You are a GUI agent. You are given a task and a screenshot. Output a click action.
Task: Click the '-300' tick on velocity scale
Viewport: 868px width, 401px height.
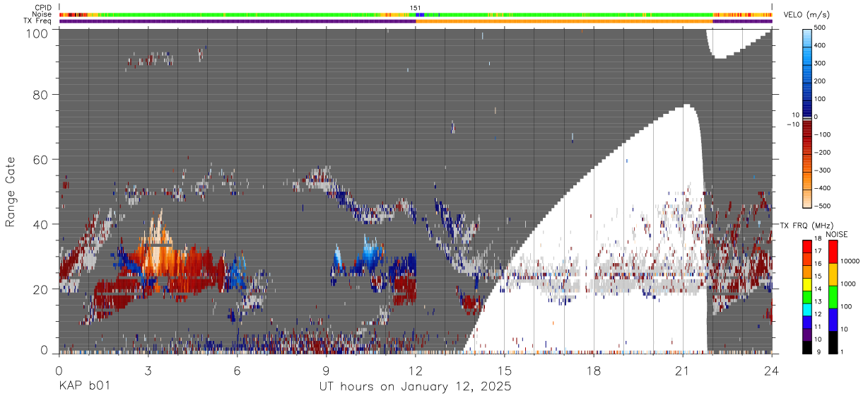coord(821,170)
